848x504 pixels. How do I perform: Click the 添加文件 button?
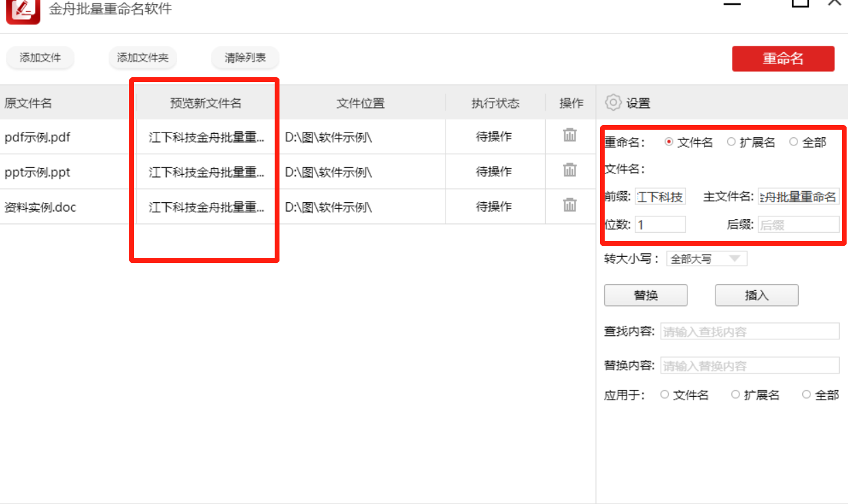40,58
